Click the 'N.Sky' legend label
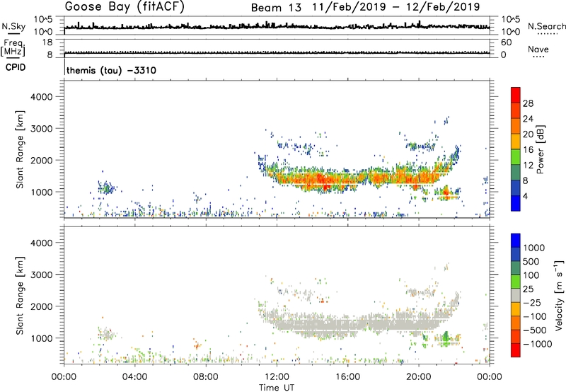 [x=13, y=26]
